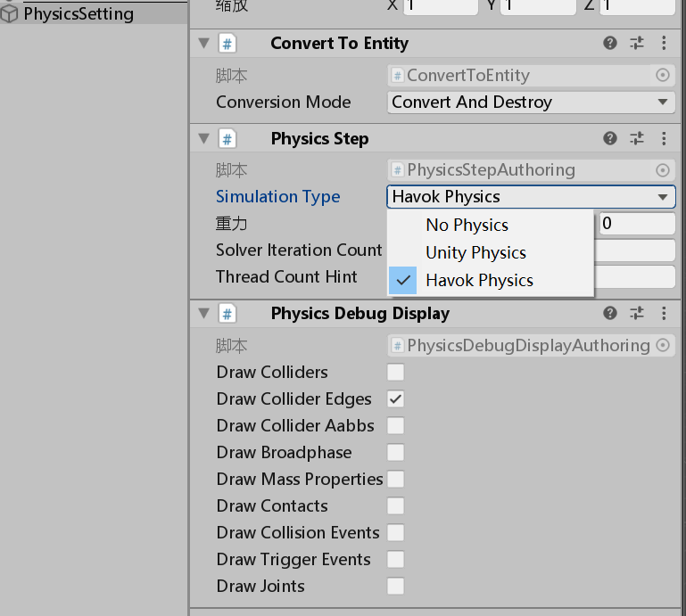Click the Convert To Entity header title
Screen dimensions: 686x616
coord(340,44)
